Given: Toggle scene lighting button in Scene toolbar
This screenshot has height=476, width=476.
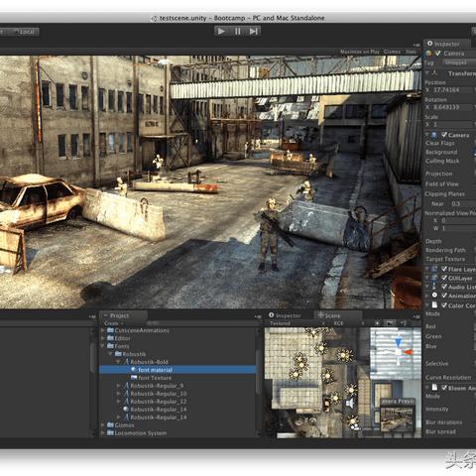Looking at the screenshot, I should [x=378, y=323].
